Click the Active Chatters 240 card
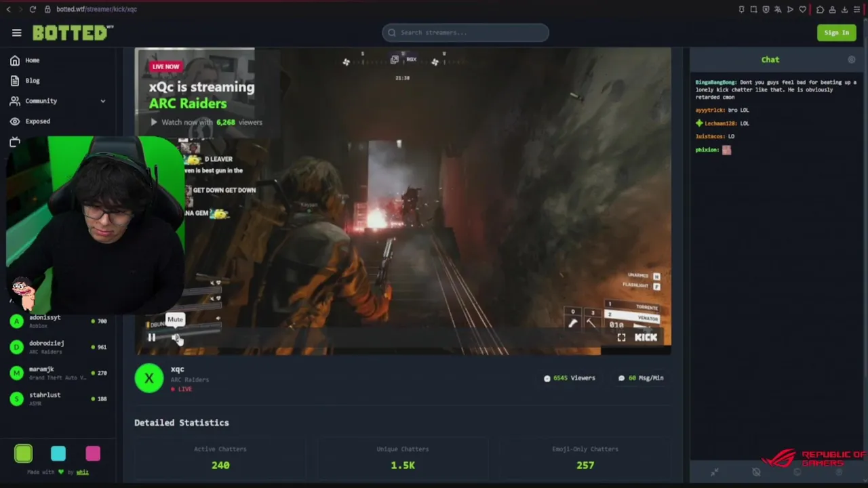The image size is (868, 488). [220, 458]
